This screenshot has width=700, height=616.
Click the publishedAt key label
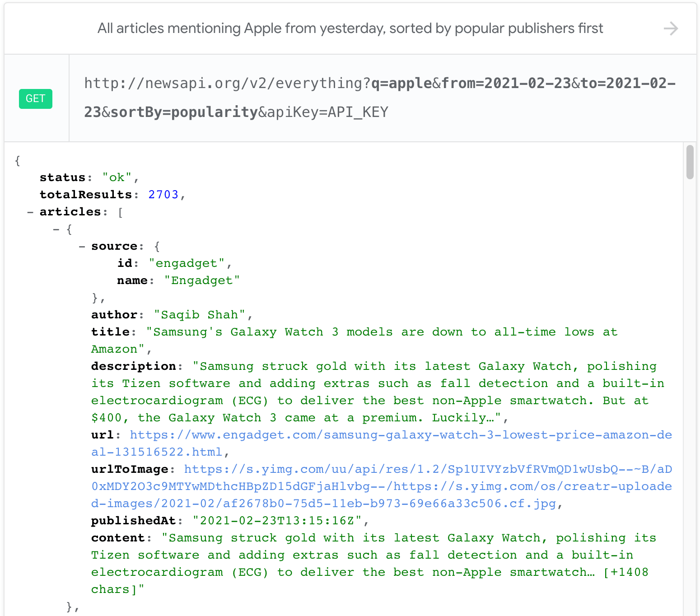134,521
